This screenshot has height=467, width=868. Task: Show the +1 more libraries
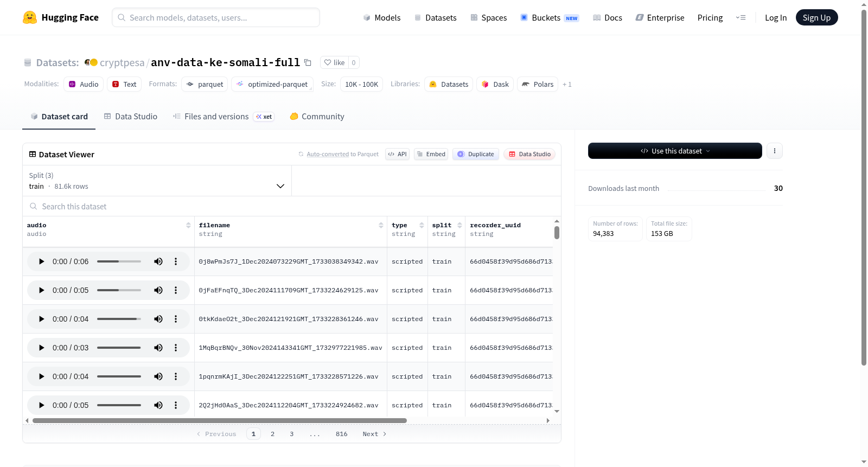tap(567, 85)
